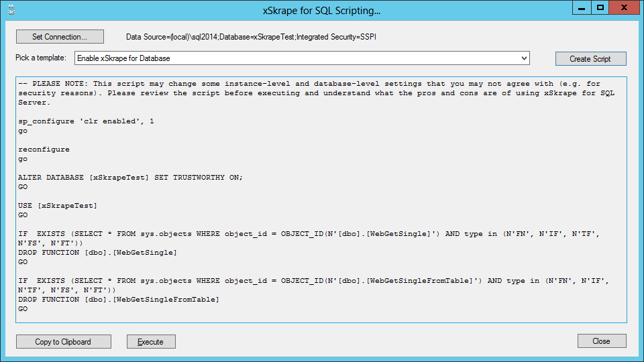The image size is (644, 362).
Task: Generate script with Create Script button
Action: [590, 59]
